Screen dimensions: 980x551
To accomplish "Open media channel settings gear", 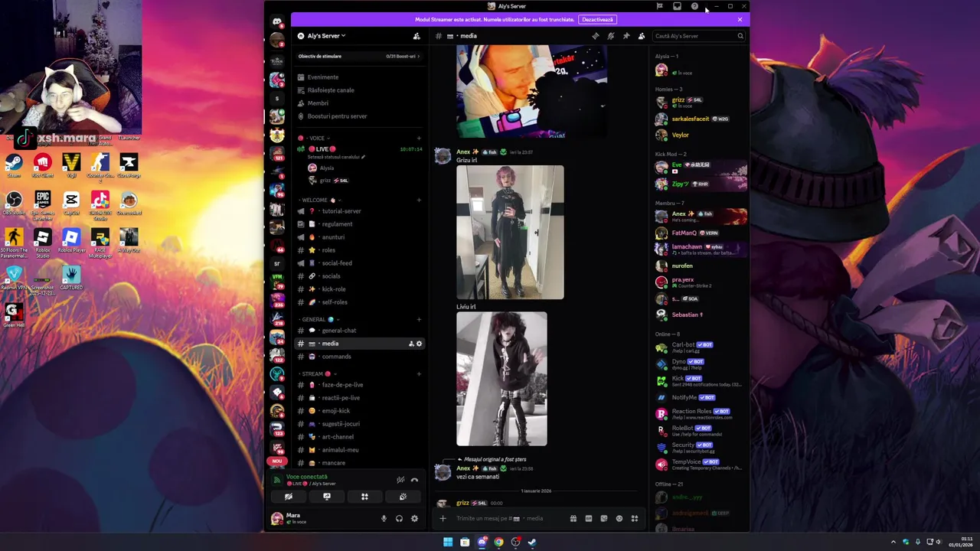I will tap(419, 344).
